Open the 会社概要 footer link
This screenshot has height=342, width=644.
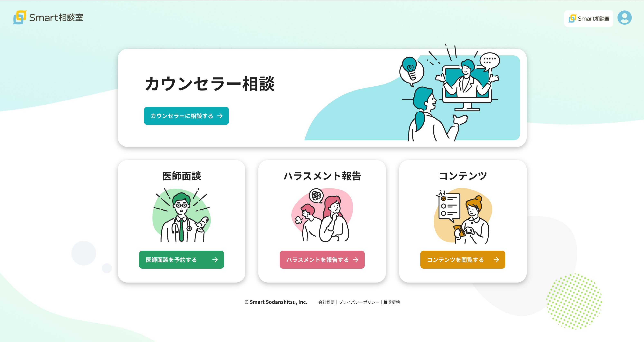[326, 302]
